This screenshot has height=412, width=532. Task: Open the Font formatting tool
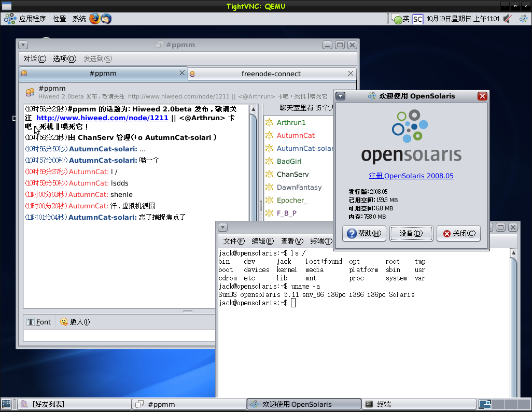(39, 322)
